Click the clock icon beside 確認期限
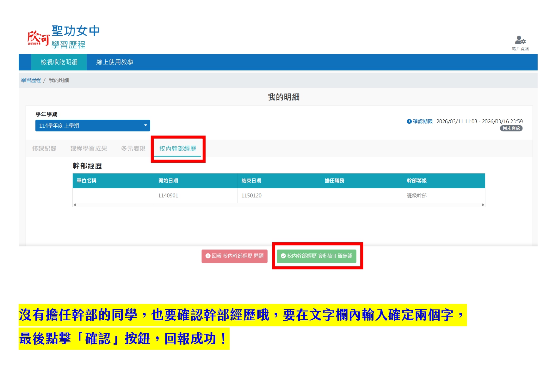This screenshot has height=392, width=555. pyautogui.click(x=409, y=122)
